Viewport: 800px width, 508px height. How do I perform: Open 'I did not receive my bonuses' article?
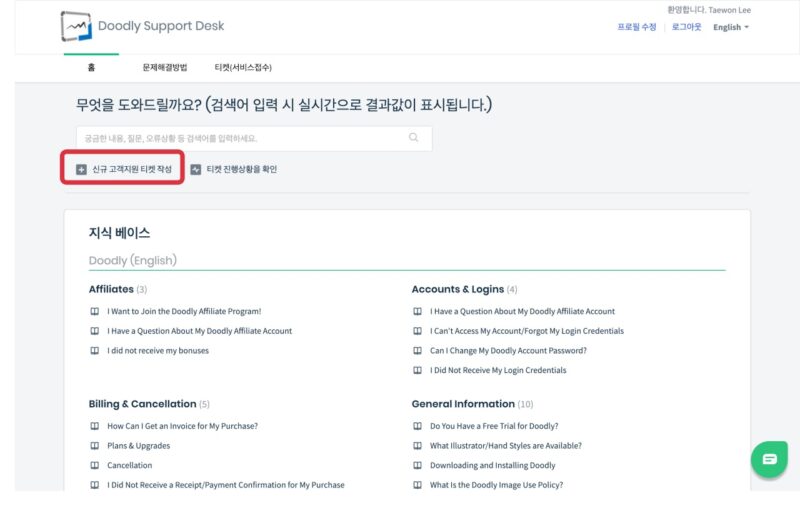(x=158, y=350)
